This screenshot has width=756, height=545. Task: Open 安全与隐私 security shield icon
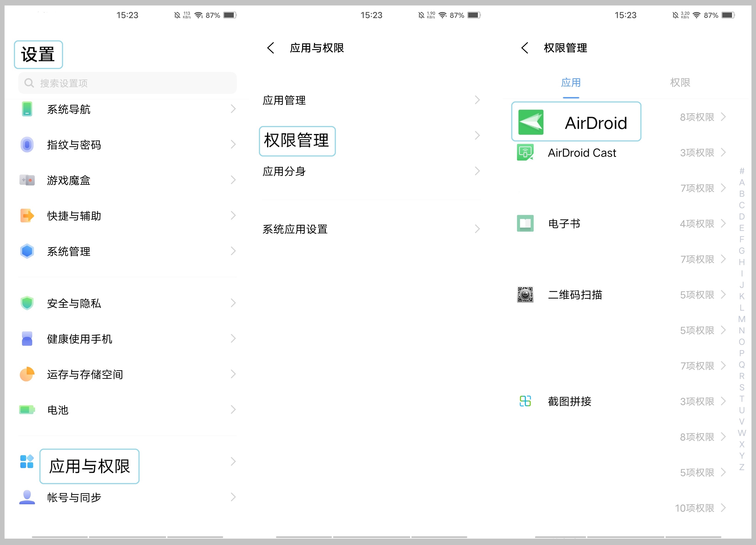[27, 303]
